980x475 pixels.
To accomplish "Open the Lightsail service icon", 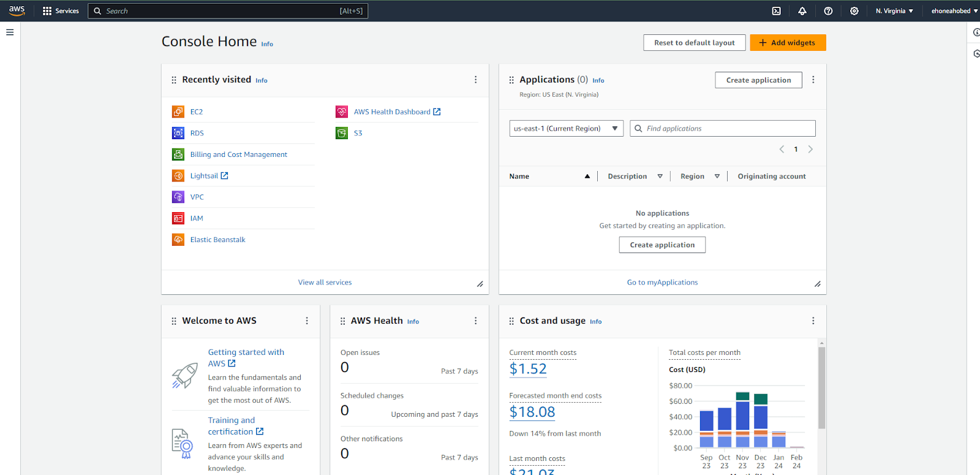I will click(178, 176).
